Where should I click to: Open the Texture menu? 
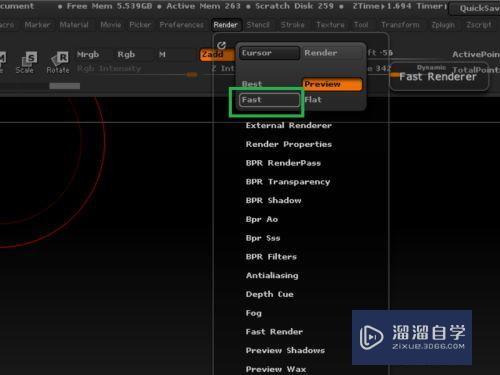(330, 25)
